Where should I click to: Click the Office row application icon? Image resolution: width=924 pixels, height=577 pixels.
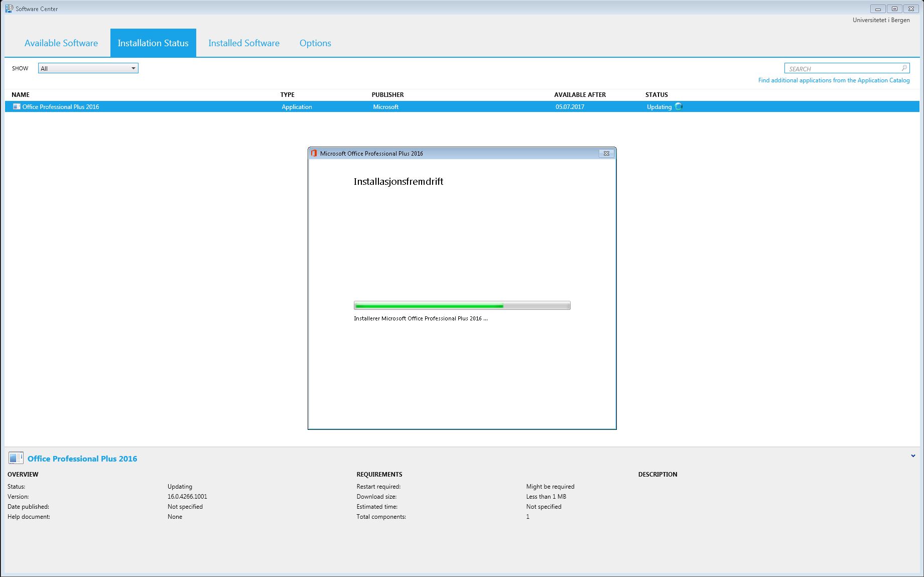coord(17,106)
